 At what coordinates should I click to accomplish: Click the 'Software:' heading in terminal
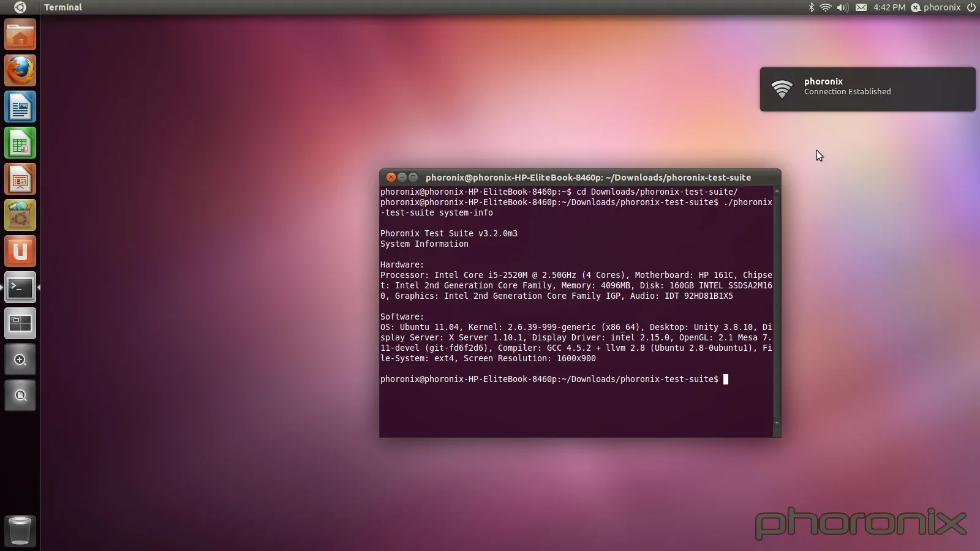click(x=402, y=317)
